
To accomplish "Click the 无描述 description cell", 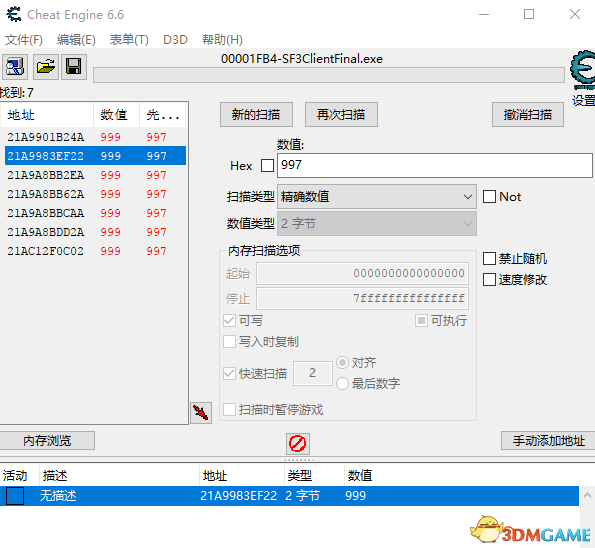I will point(58,496).
